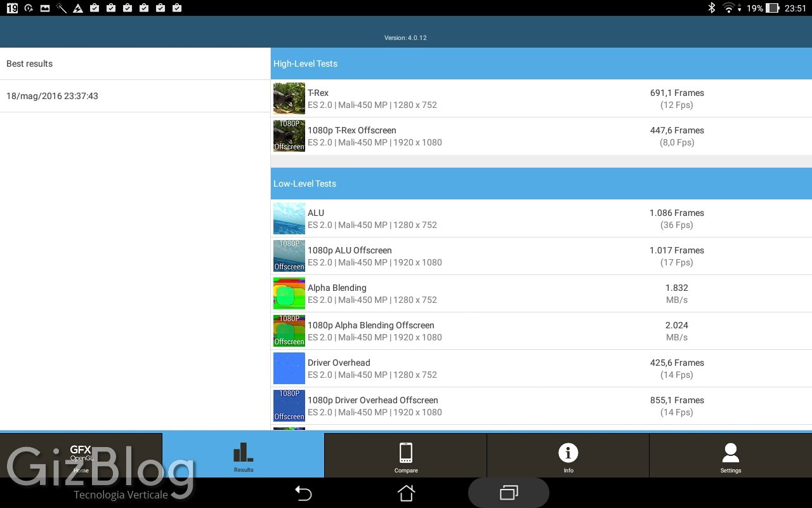The width and height of the screenshot is (812, 508).
Task: Open 1080p Alpha Blending Offscreen thumbnail
Action: pos(289,331)
